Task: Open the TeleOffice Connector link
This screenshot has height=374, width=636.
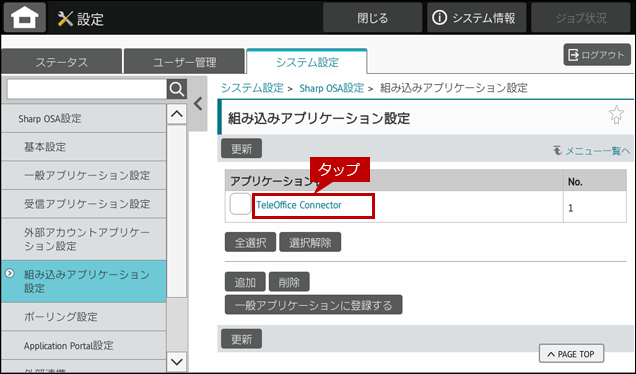Action: pyautogui.click(x=299, y=205)
